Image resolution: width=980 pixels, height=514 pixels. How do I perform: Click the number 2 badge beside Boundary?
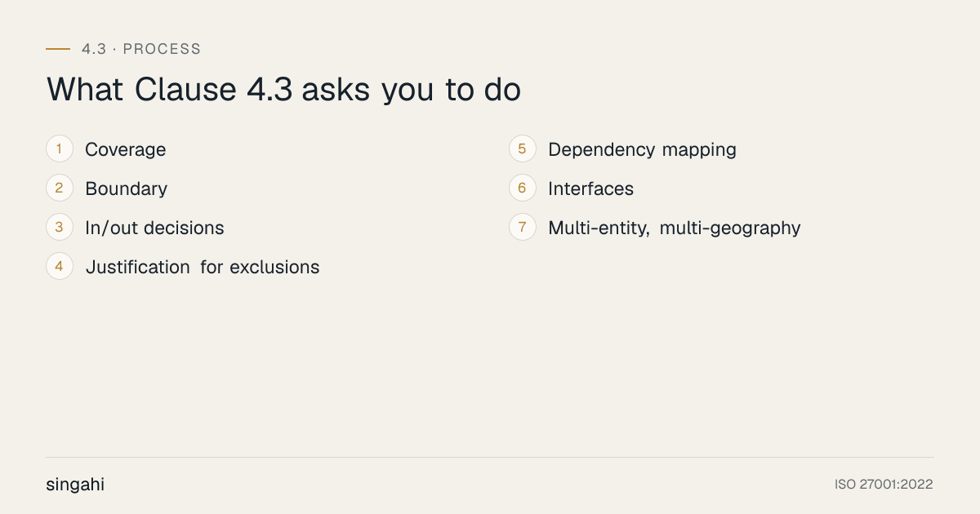(60, 188)
